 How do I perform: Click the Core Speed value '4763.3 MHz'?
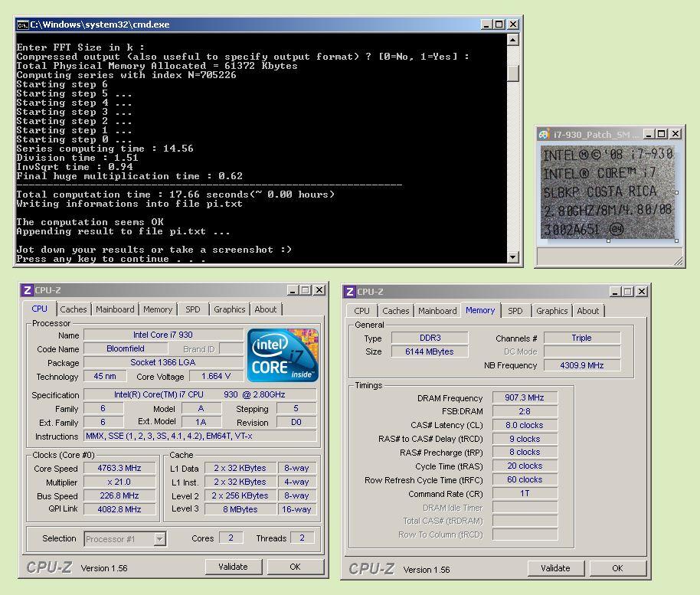(119, 468)
